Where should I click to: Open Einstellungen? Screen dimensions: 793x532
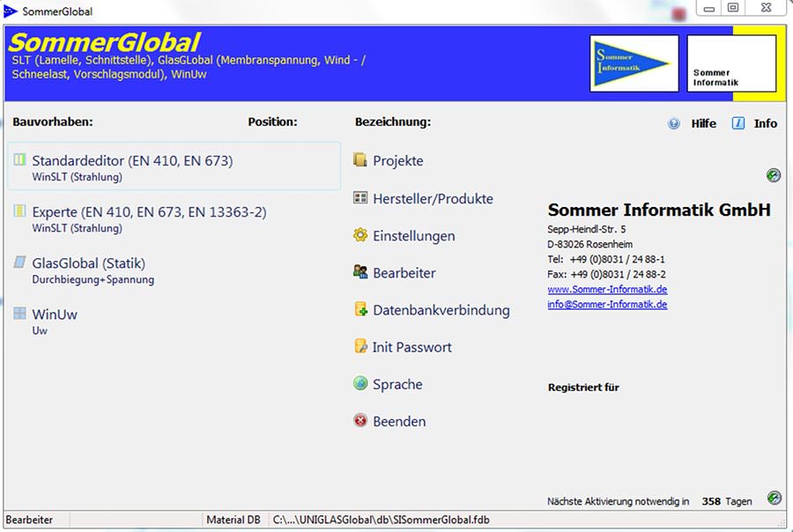[x=414, y=236]
